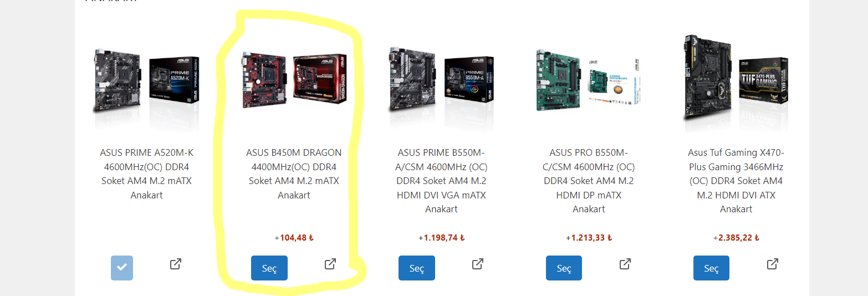The image size is (868, 296).
Task: Open external link for ASUS B450M DRAGON
Action: [330, 264]
